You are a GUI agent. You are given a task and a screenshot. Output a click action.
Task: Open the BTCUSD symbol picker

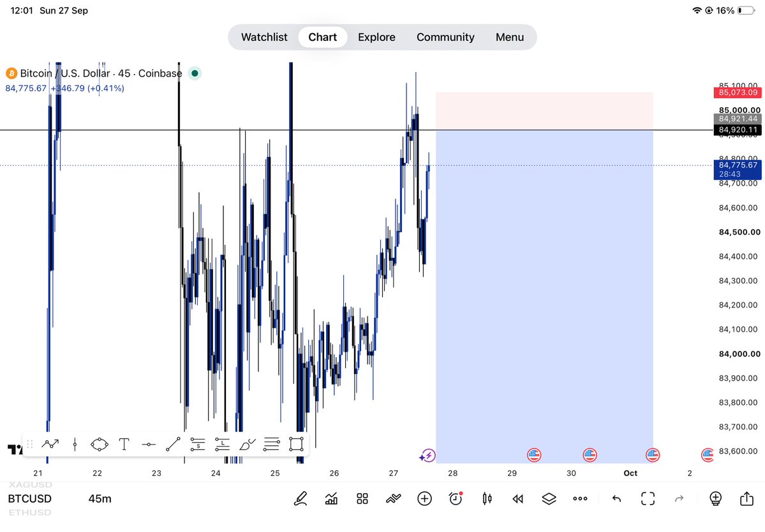click(x=30, y=498)
